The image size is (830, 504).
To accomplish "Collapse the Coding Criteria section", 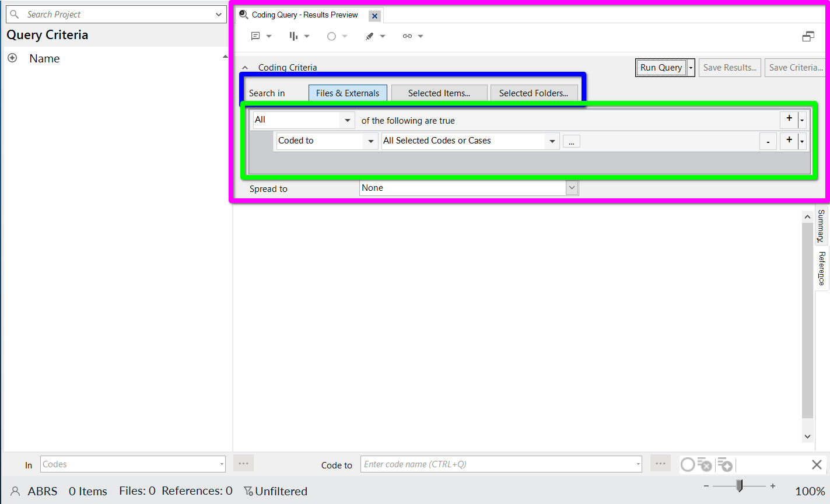I will click(x=246, y=68).
